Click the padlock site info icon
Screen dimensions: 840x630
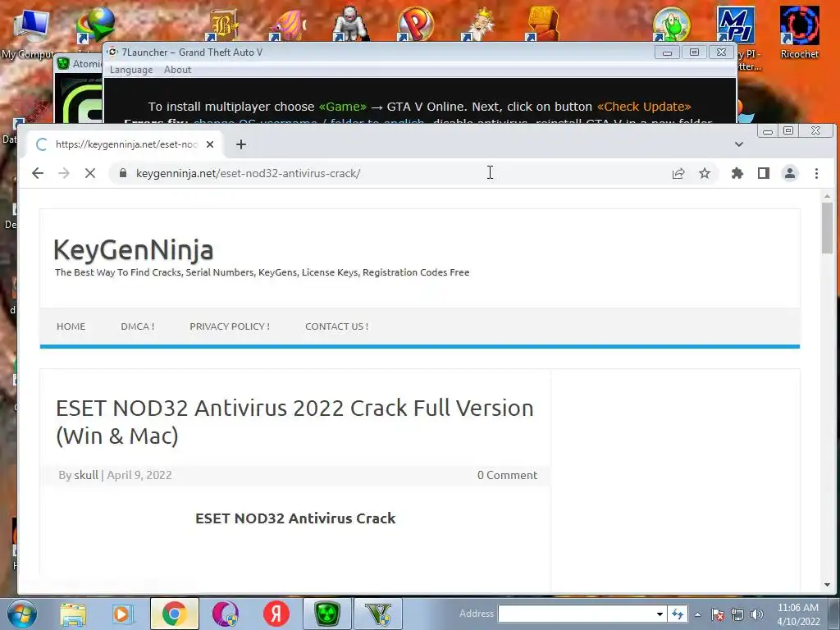pyautogui.click(x=123, y=173)
